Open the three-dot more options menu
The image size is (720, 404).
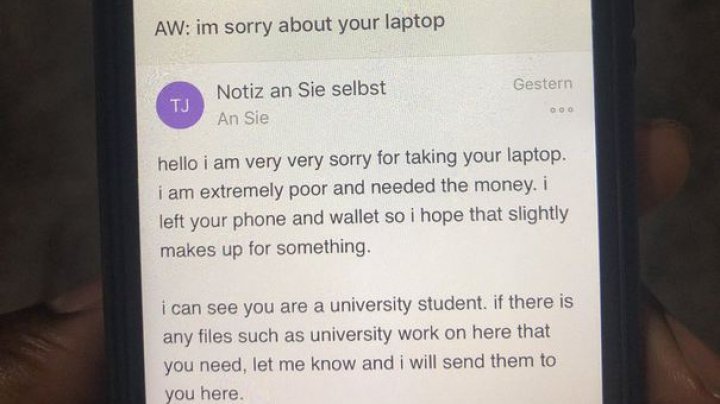[x=562, y=110]
